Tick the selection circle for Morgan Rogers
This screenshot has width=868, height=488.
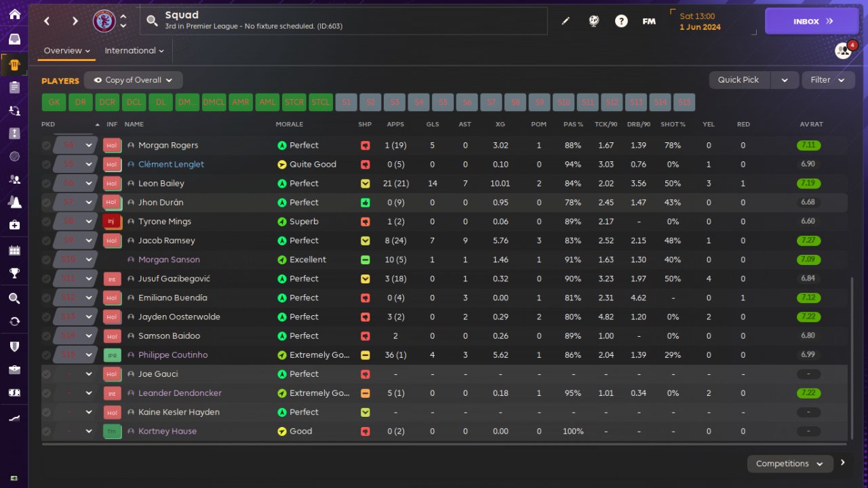[x=46, y=146]
